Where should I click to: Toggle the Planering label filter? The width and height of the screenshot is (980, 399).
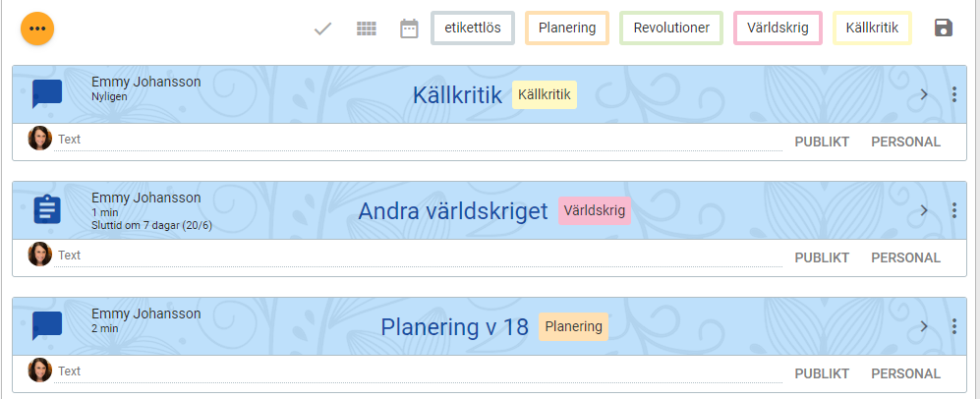pos(567,28)
